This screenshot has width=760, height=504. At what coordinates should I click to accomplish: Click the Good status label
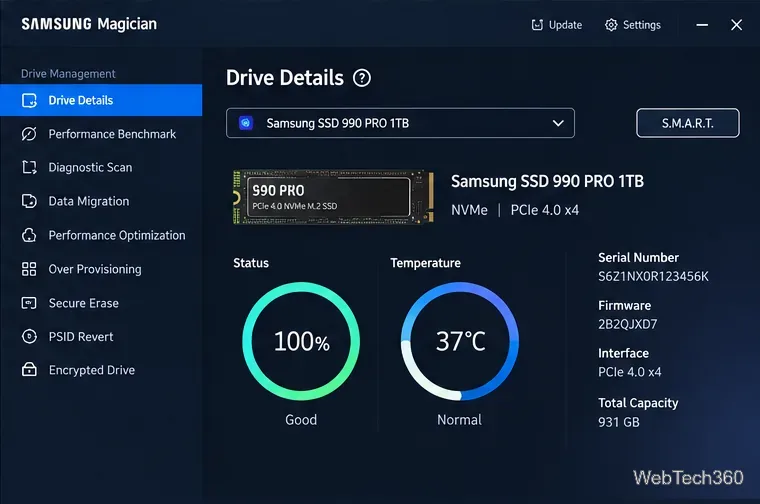[x=301, y=419]
